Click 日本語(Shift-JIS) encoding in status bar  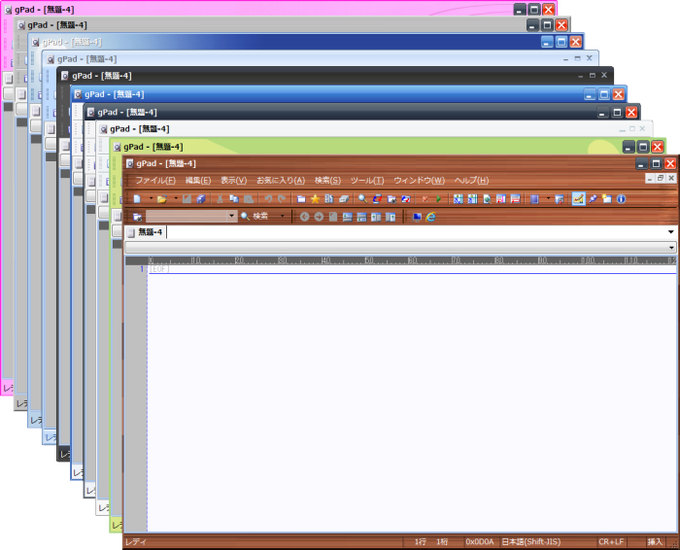531,542
